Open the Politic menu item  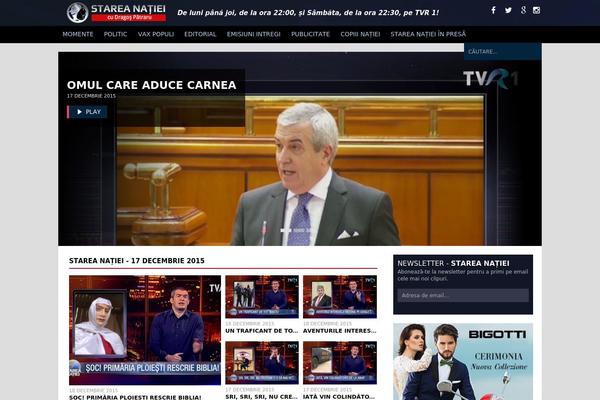pos(115,34)
